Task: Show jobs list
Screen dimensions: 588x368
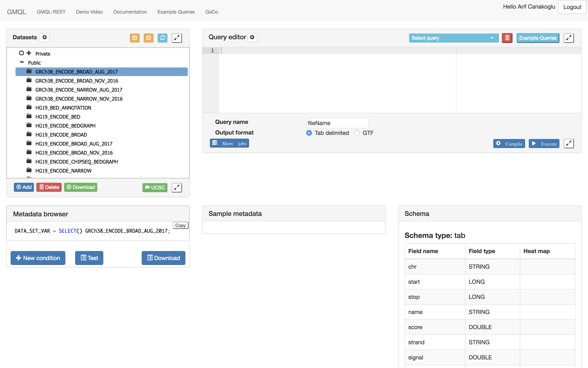Action: point(229,143)
